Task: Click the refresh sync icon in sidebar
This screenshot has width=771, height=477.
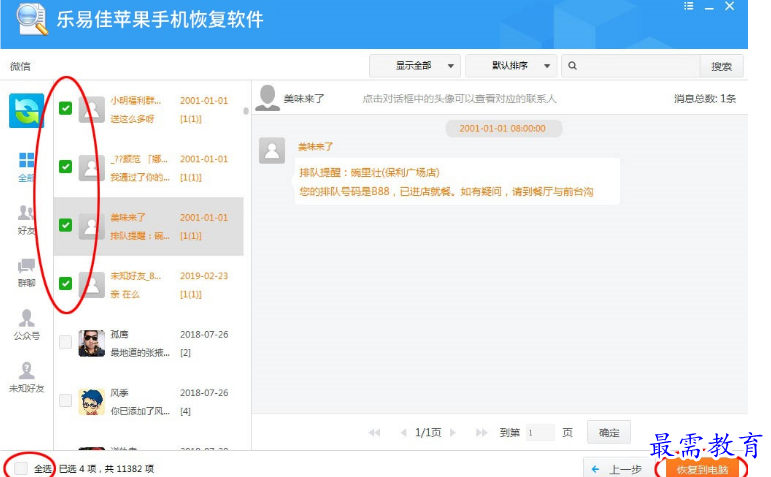Action: click(x=26, y=110)
